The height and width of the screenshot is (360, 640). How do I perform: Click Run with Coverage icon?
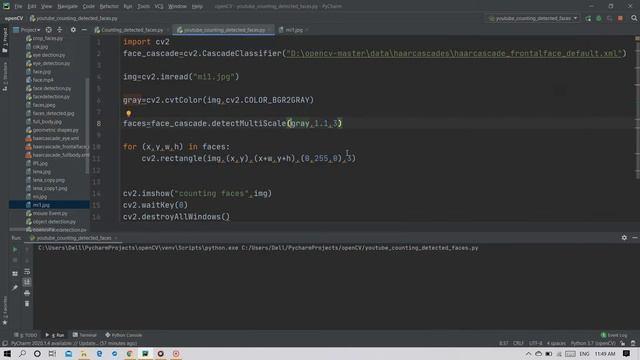click(x=609, y=18)
